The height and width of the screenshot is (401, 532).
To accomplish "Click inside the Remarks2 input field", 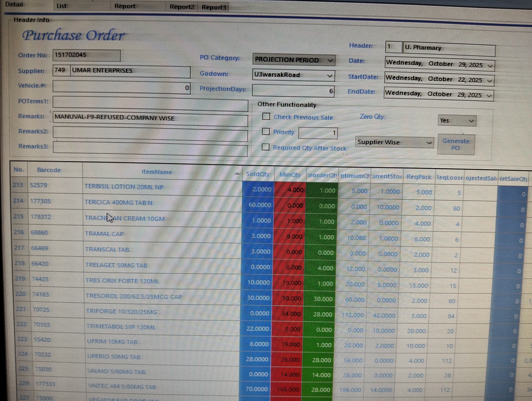I will coord(150,134).
